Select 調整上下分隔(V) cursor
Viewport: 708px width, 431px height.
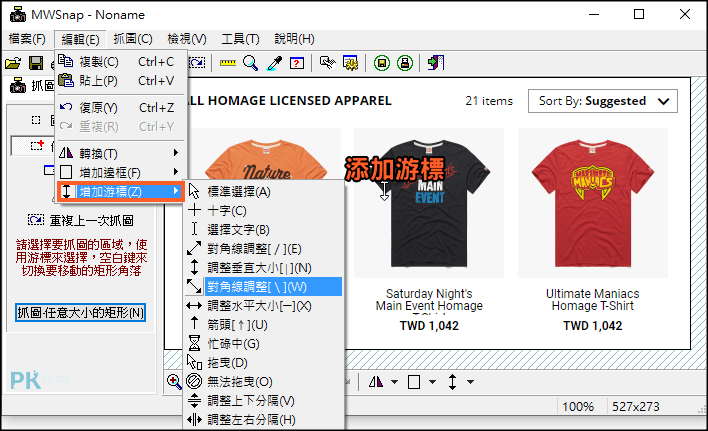tap(264, 400)
